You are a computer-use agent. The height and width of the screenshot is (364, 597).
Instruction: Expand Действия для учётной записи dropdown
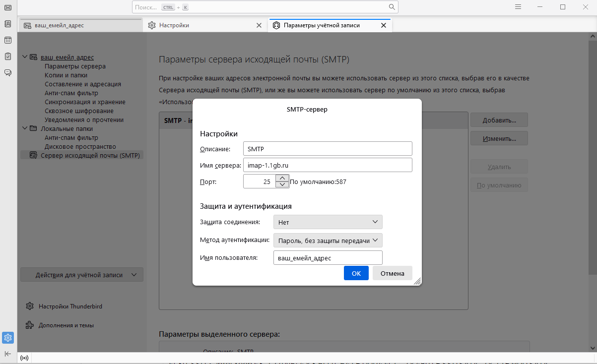pos(82,275)
